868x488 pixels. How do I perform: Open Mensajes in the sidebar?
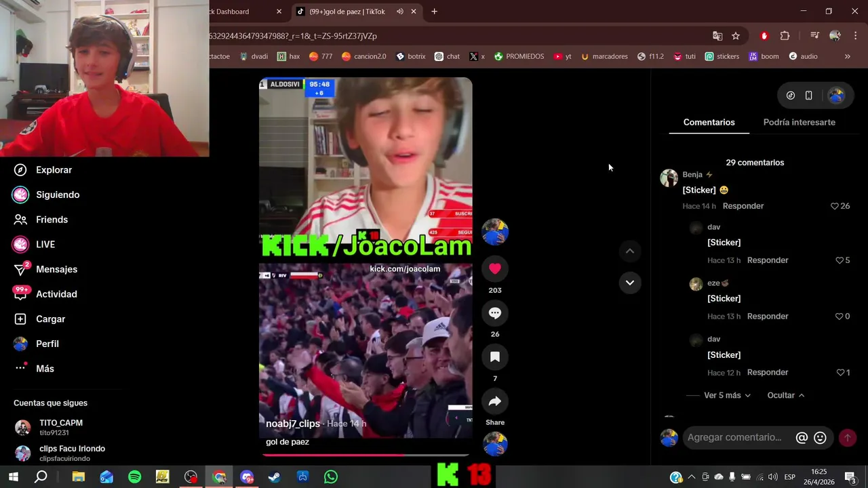pos(45,269)
